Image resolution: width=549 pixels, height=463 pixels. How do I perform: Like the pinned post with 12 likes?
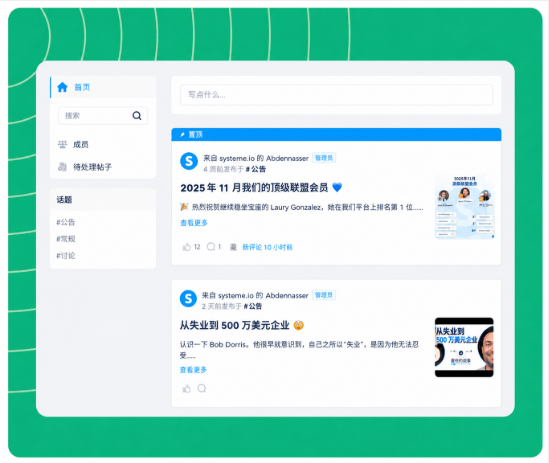click(187, 247)
